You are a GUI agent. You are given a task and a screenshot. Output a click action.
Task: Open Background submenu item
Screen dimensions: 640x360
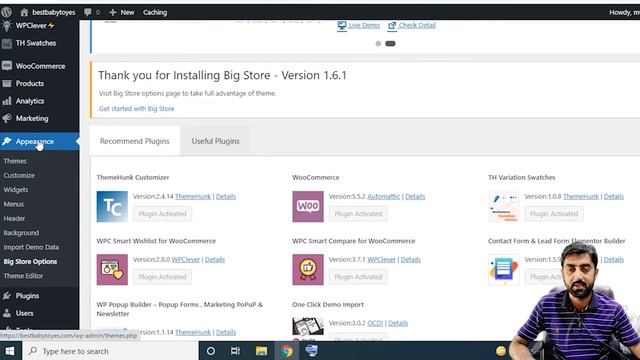click(21, 233)
